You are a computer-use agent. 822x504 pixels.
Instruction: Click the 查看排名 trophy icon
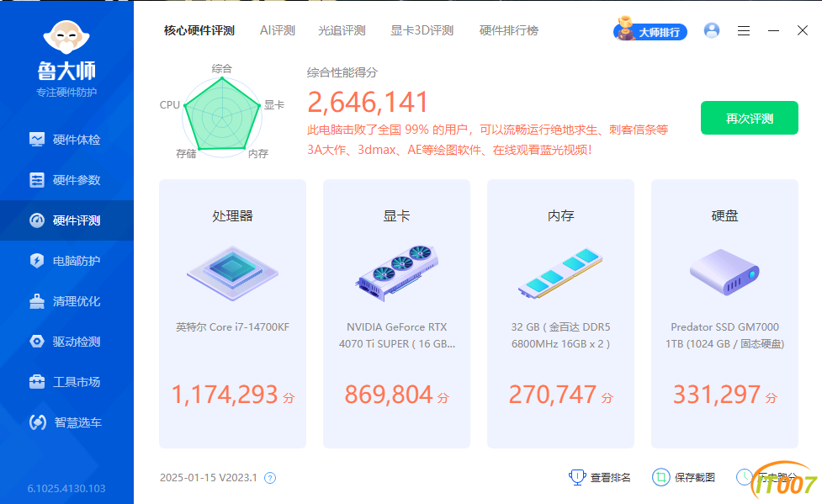pyautogui.click(x=577, y=477)
